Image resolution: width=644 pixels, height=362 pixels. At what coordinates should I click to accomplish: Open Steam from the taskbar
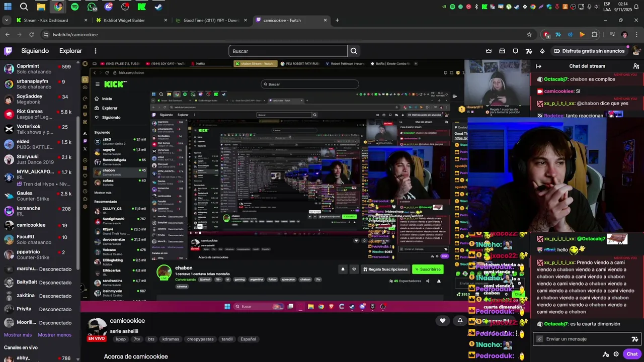[158, 7]
